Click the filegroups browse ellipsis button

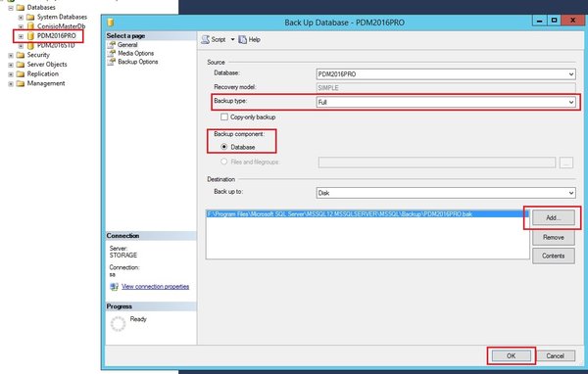[x=566, y=163]
